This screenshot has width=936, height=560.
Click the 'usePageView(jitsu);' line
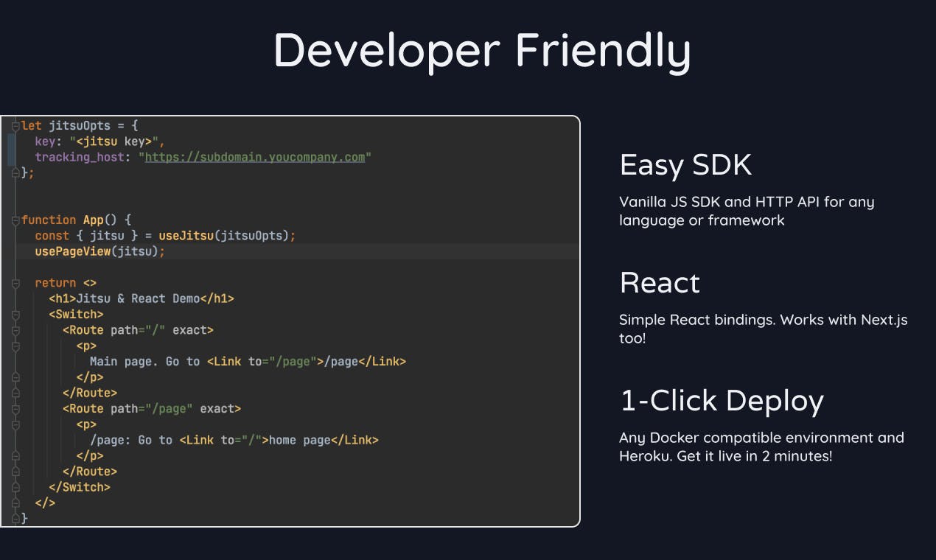point(100,251)
